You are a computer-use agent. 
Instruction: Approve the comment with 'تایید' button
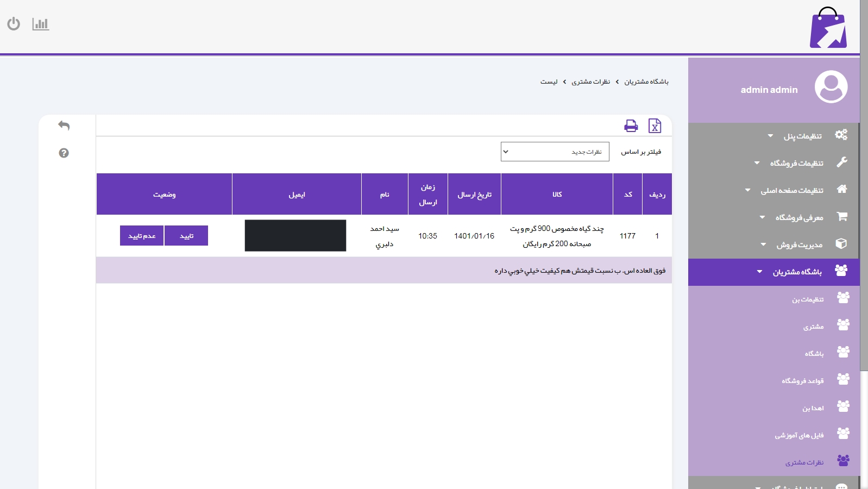click(x=186, y=236)
